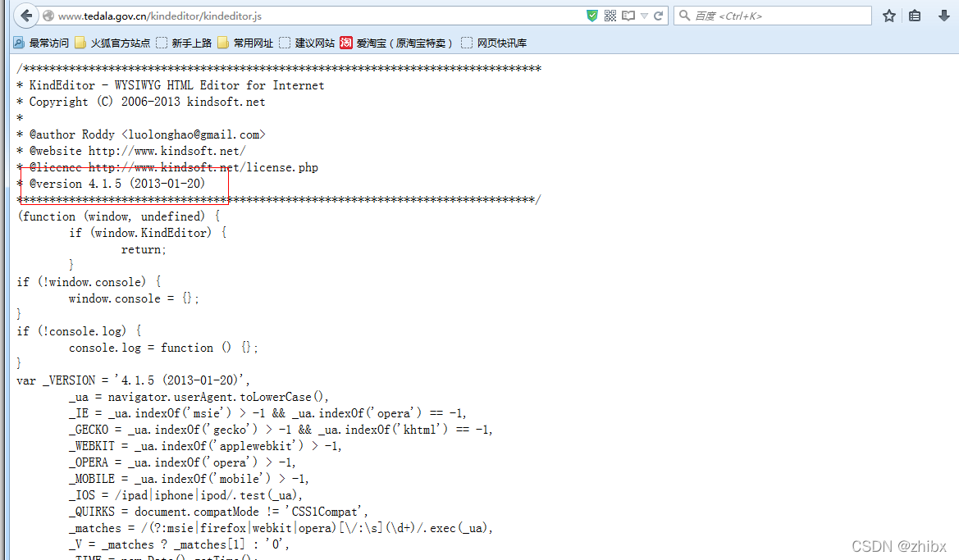The width and height of the screenshot is (959, 560).
Task: Open the 网页快讯库 bookmark
Action: tap(494, 43)
